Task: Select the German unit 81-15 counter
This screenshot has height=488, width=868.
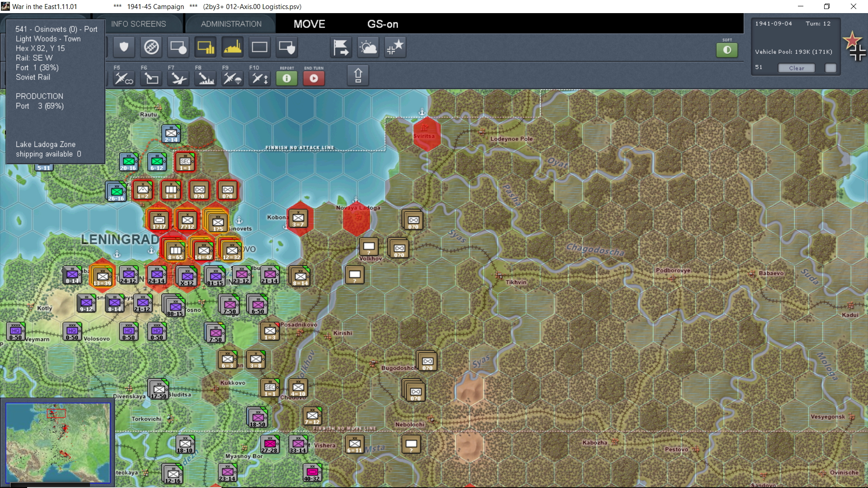Action: coord(215,277)
